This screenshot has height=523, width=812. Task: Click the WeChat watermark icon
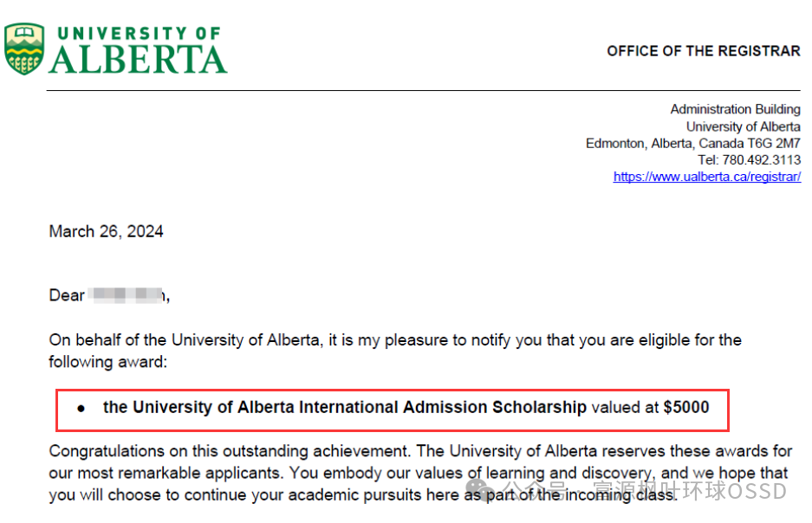[x=481, y=491]
